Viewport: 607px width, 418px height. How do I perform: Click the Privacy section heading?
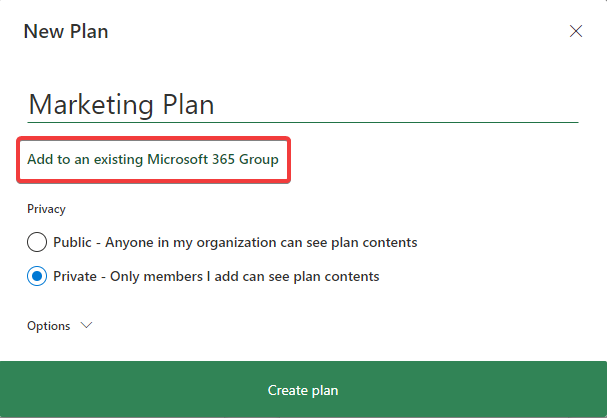tap(46, 209)
